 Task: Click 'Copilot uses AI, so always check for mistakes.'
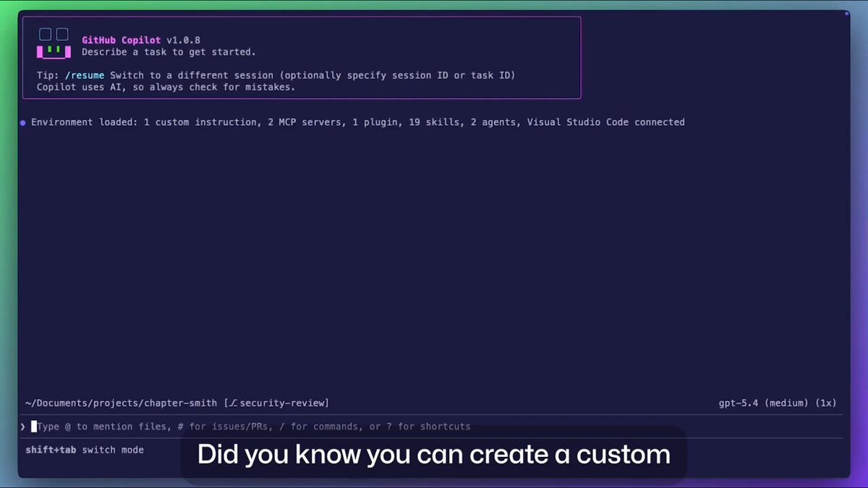point(166,87)
